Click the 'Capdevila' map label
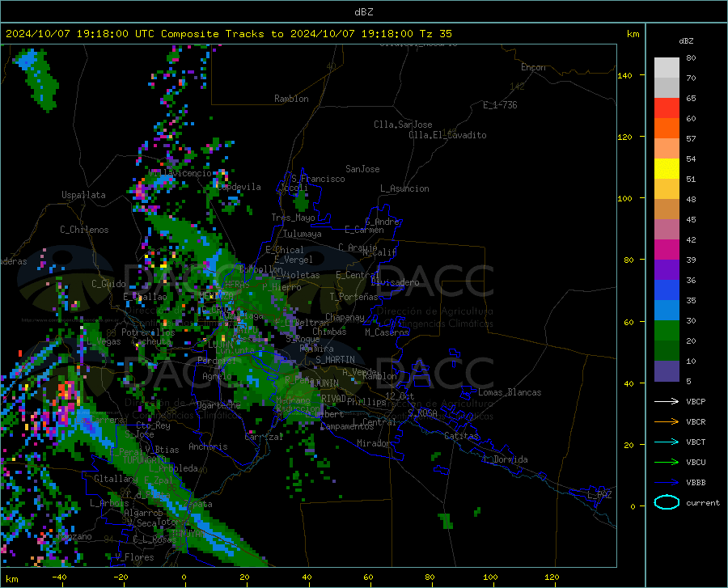This screenshot has width=728, height=588. [x=239, y=187]
